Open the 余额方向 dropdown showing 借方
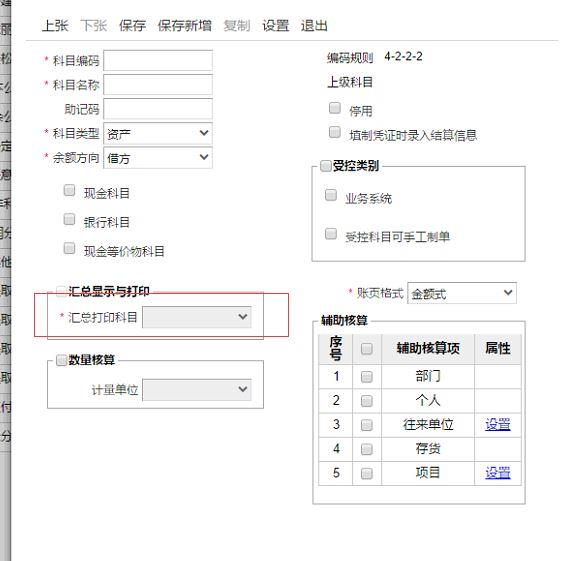 [x=158, y=158]
